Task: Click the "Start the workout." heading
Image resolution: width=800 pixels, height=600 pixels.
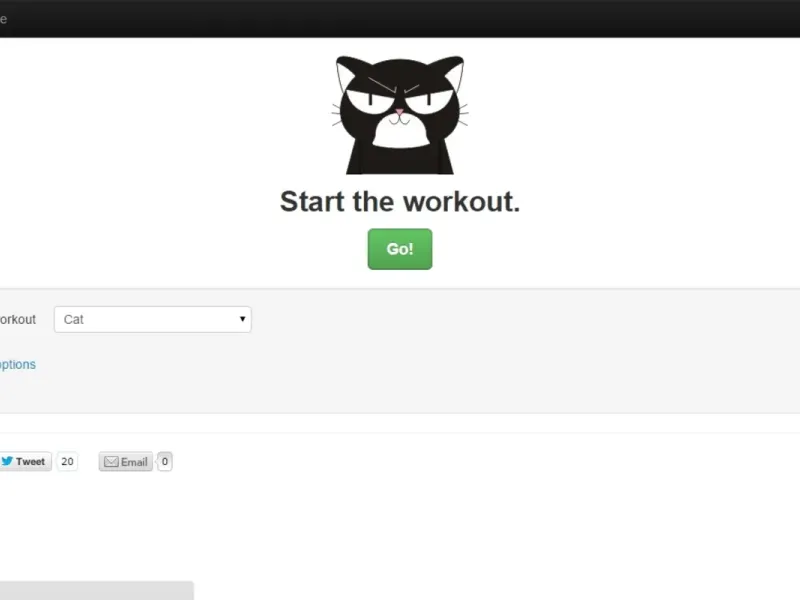Action: tap(400, 202)
